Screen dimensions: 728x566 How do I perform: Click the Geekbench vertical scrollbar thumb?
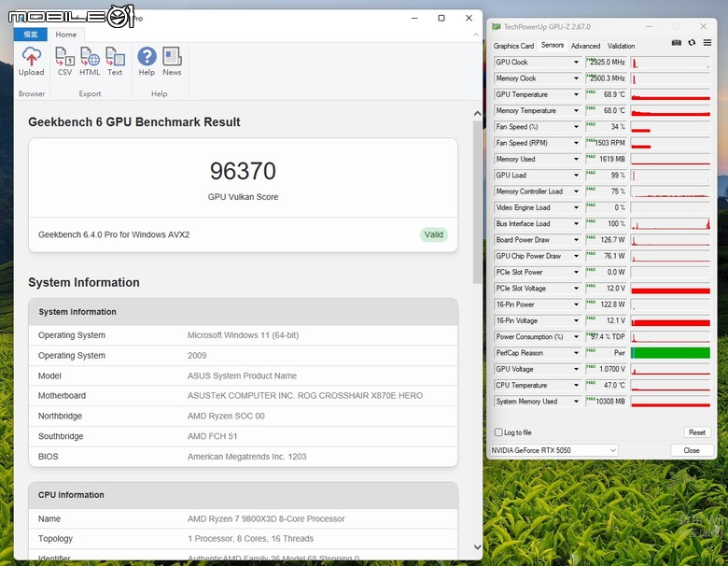477,202
